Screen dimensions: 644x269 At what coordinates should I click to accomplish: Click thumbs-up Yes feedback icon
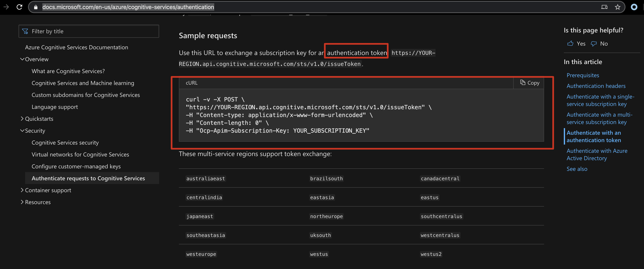pos(570,44)
